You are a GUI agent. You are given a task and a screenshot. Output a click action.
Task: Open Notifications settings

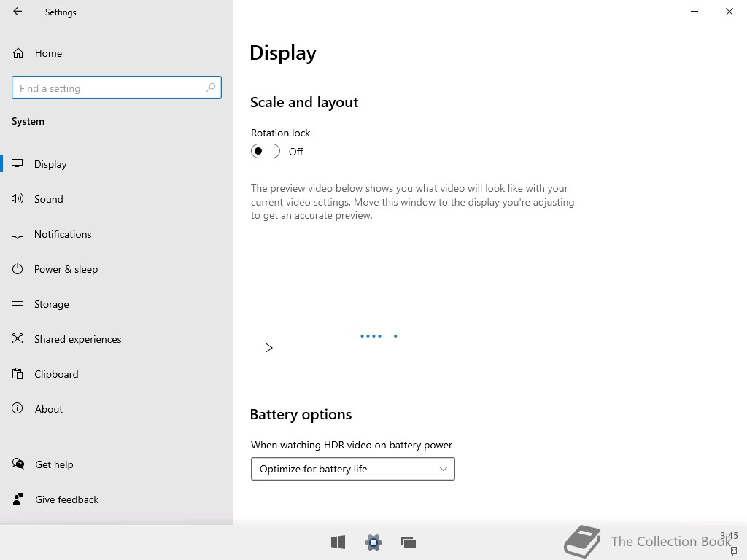coord(117,234)
